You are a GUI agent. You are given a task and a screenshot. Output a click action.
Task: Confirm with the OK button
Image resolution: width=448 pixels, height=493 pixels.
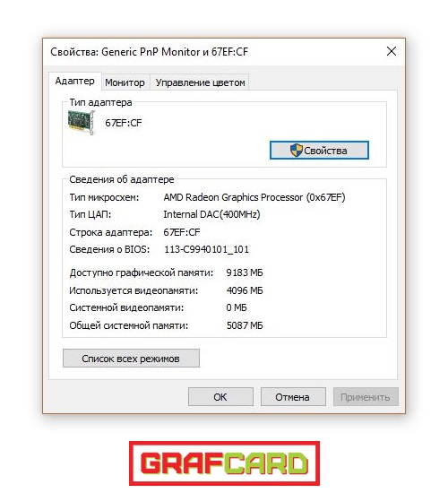coord(220,397)
